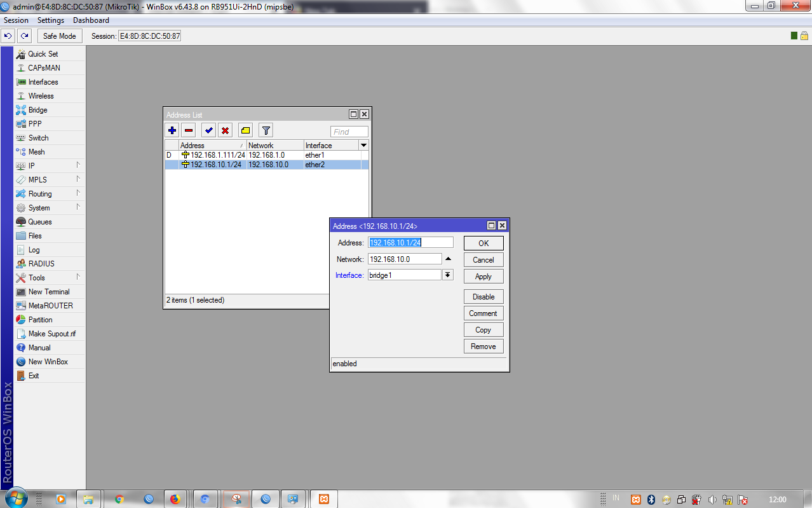Screen dimensions: 812x508
Task: Open the Session menu
Action: tap(17, 20)
